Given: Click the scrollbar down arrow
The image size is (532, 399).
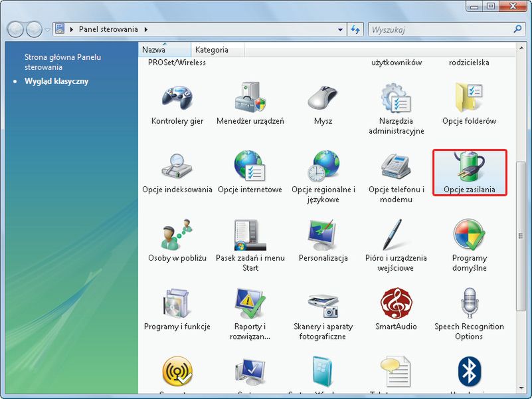Looking at the screenshot, I should [x=521, y=388].
